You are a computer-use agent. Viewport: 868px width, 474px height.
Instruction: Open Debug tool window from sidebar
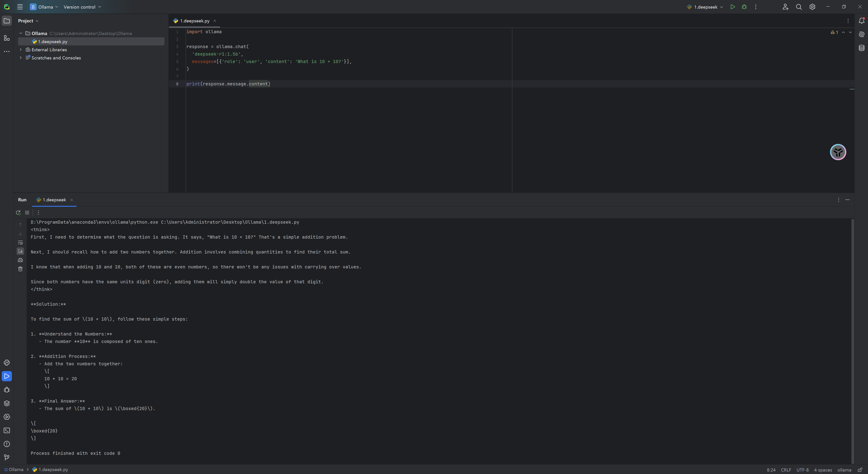click(x=7, y=390)
